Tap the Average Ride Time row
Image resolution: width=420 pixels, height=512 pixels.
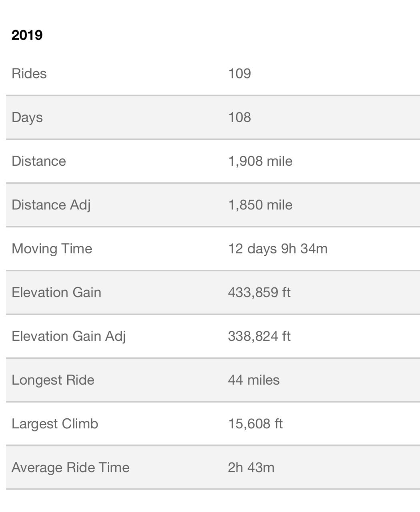pos(213,467)
